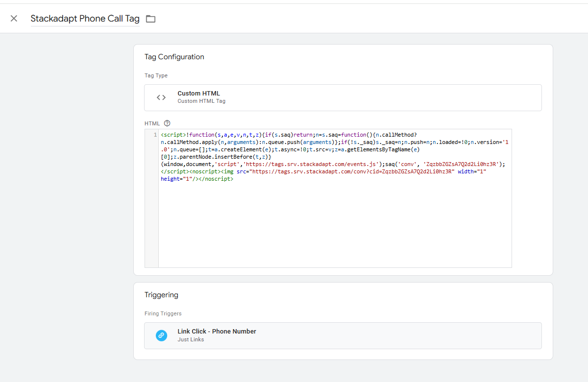
Task: Click the Link Click trigger link icon
Action: [x=161, y=335]
